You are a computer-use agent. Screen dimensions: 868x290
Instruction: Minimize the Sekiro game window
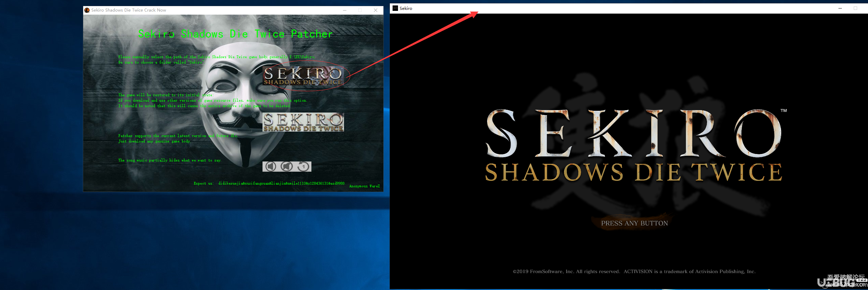840,8
